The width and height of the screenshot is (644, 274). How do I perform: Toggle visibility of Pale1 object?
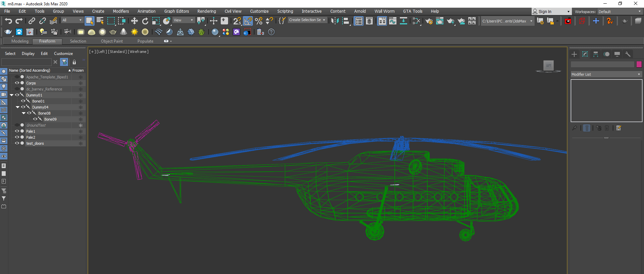(17, 131)
